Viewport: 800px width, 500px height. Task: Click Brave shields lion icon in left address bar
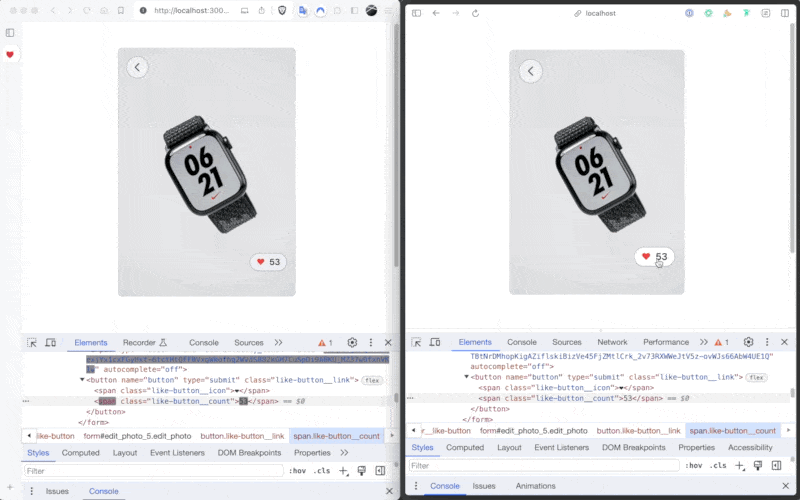click(x=282, y=10)
